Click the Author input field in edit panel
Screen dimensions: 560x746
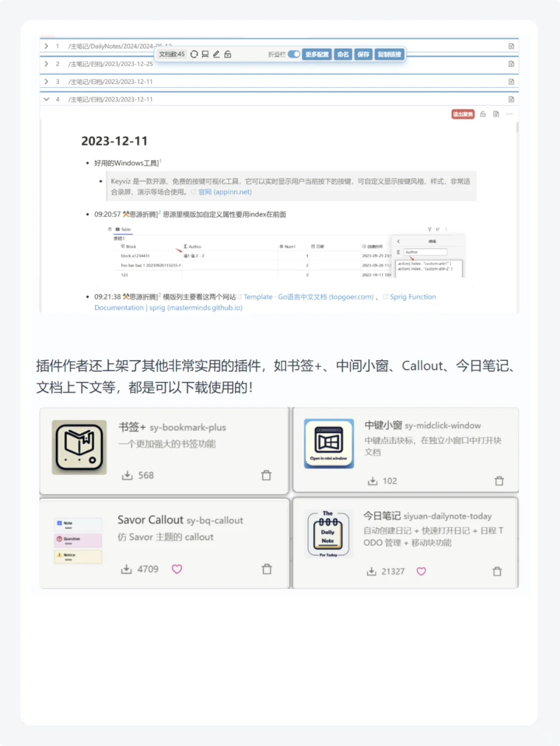pyautogui.click(x=425, y=251)
